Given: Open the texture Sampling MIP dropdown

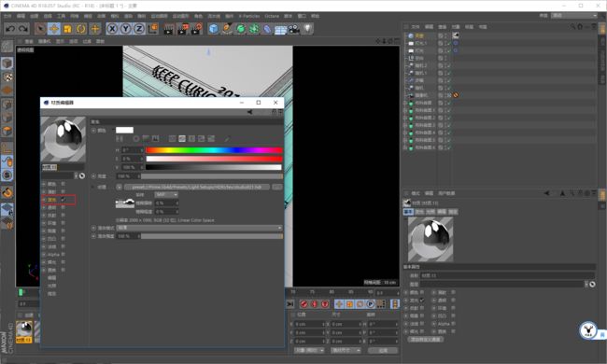Looking at the screenshot, I should tap(166, 194).
